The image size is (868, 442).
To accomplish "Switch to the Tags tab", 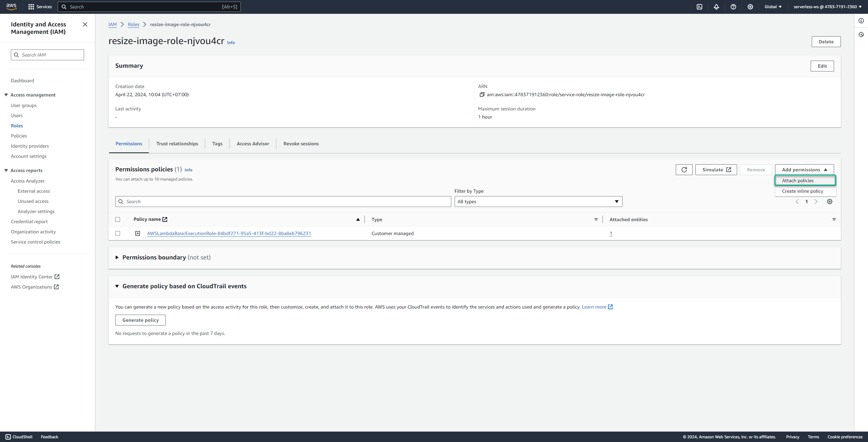I will coord(217,144).
